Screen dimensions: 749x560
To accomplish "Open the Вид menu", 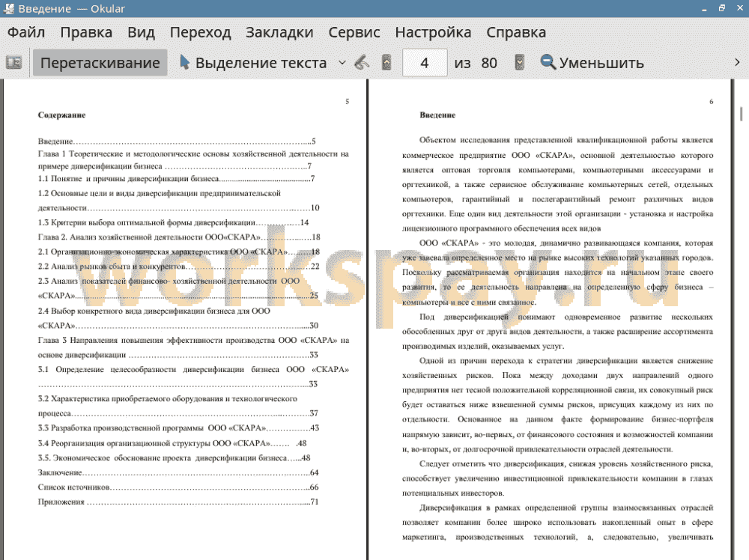I will tap(141, 32).
